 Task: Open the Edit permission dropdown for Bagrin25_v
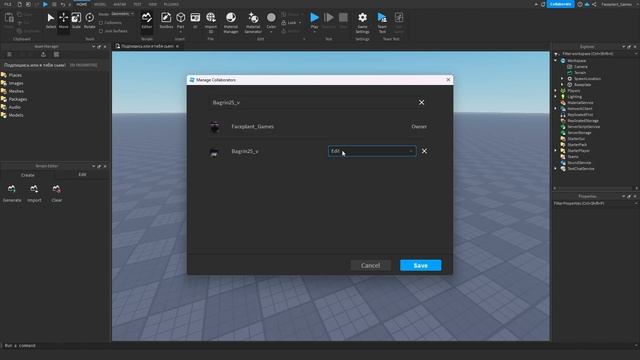[x=372, y=151]
